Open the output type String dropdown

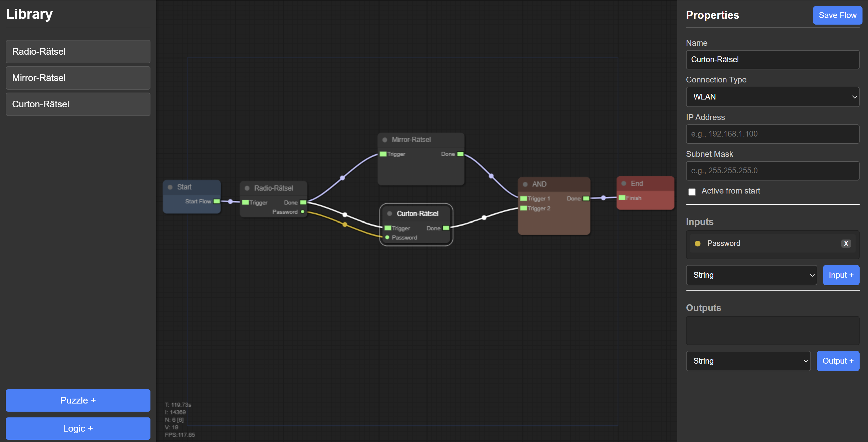tap(748, 361)
